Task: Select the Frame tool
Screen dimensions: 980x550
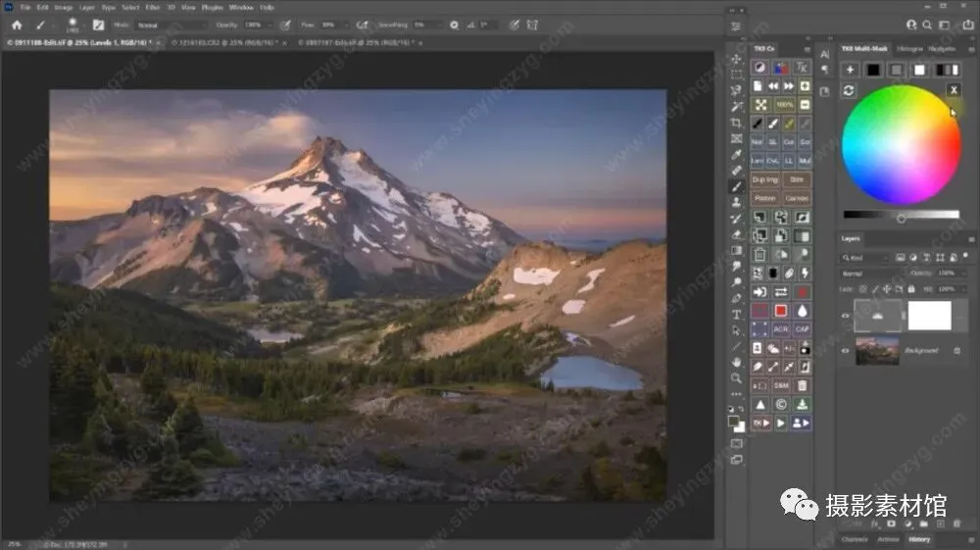Action: pos(737,139)
